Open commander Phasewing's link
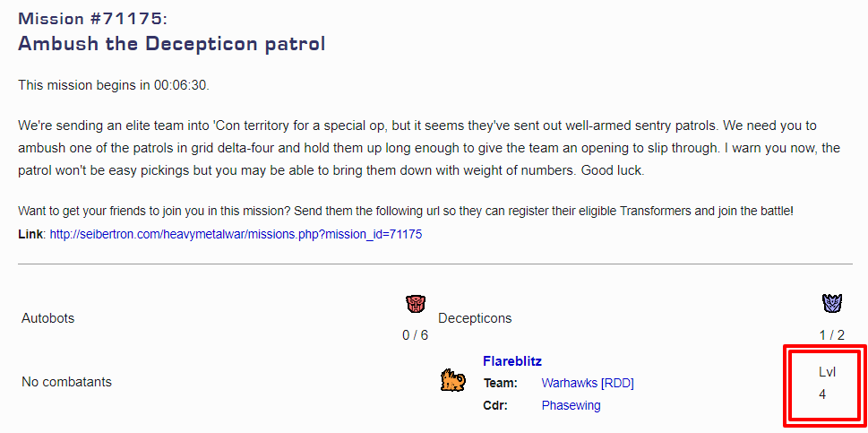 tap(571, 405)
